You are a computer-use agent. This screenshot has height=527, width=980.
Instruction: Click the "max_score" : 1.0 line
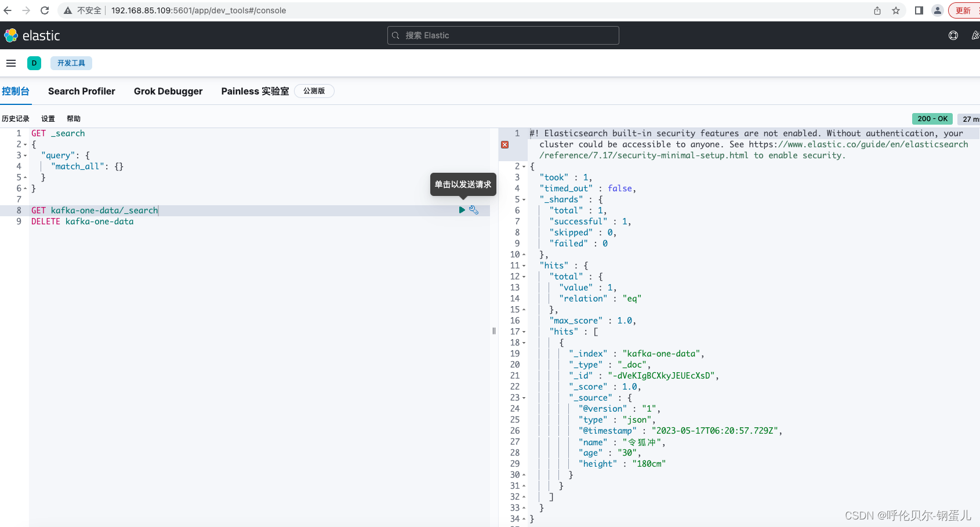[593, 321]
